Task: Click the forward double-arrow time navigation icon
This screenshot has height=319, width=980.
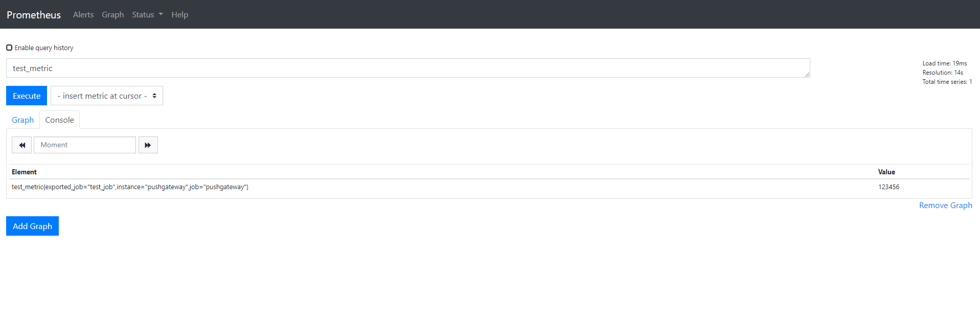Action: 148,145
